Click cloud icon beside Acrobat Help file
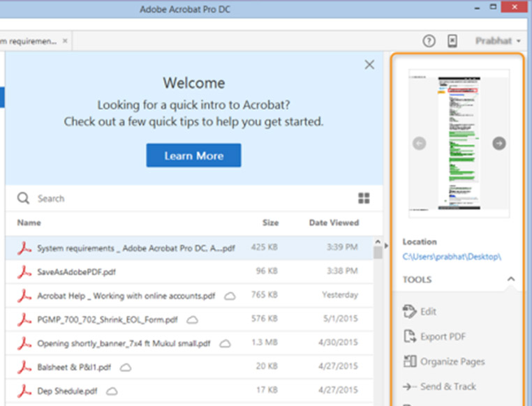Viewport: 532px width, 406px height. (230, 296)
